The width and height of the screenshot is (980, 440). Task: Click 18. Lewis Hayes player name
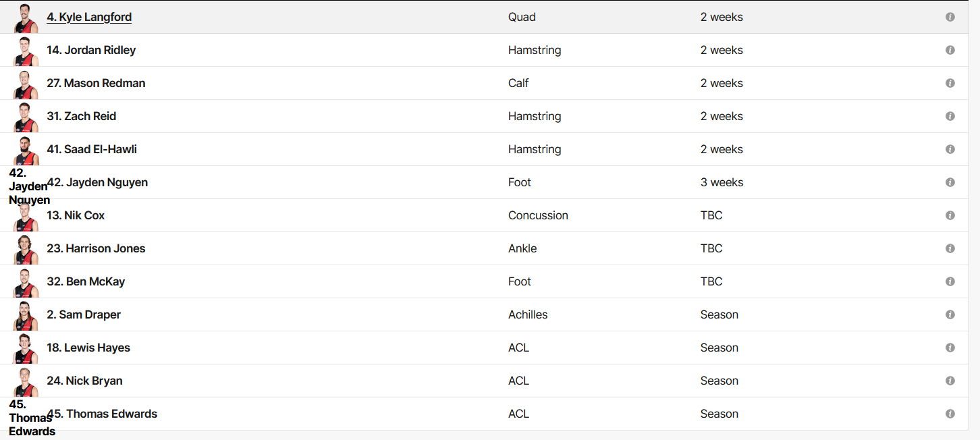point(88,348)
